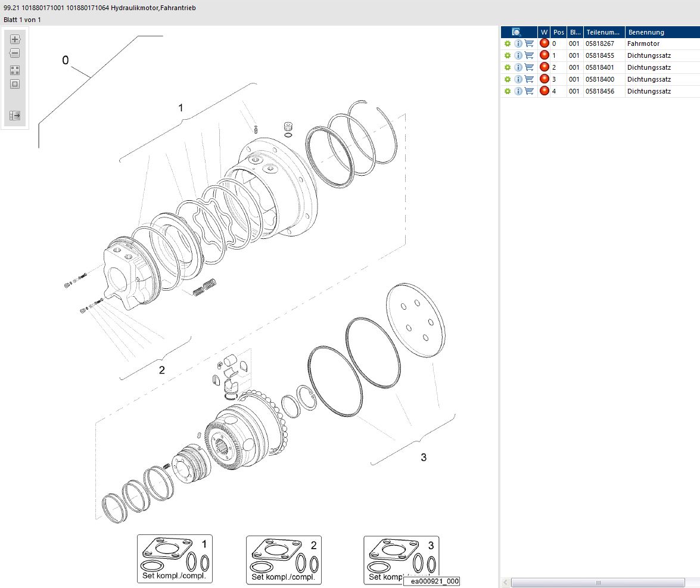This screenshot has height=588, width=700.
Task: Click red status dot for position 3
Action: 544,79
